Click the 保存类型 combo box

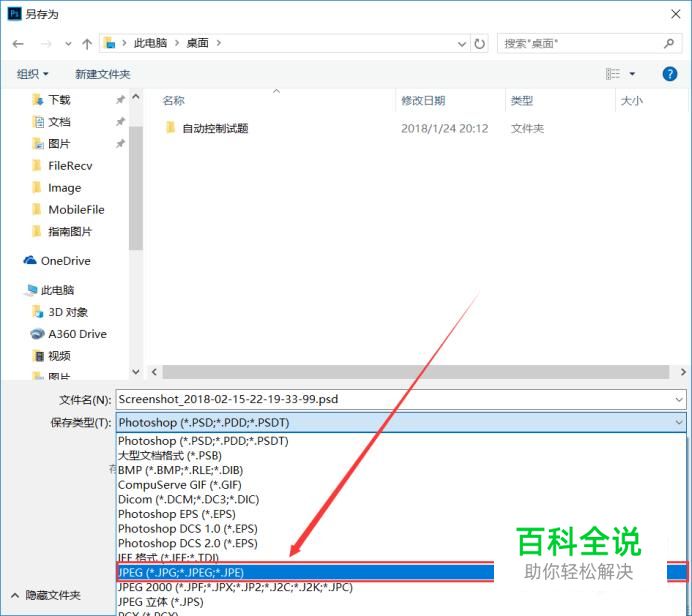coord(401,423)
